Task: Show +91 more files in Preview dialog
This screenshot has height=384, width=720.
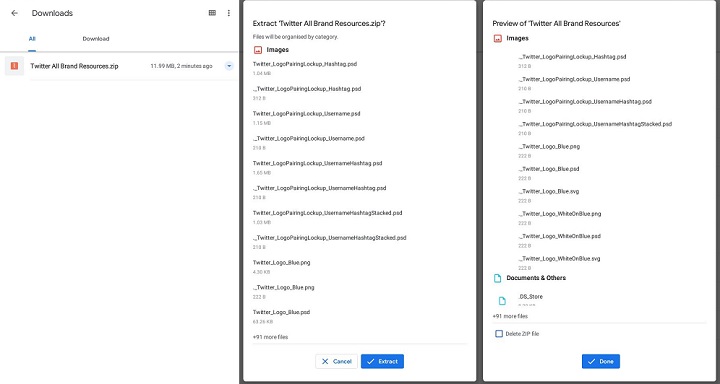Action: tap(510, 316)
